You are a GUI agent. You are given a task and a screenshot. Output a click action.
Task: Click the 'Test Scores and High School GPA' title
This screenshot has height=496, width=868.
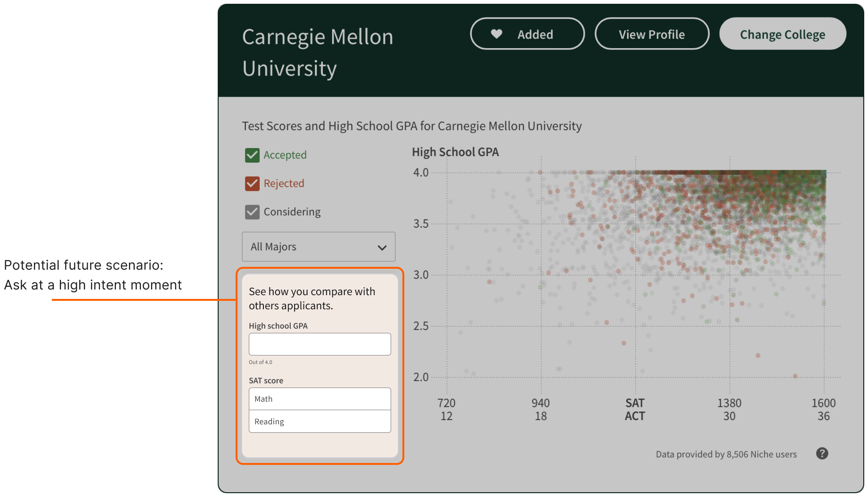[412, 126]
